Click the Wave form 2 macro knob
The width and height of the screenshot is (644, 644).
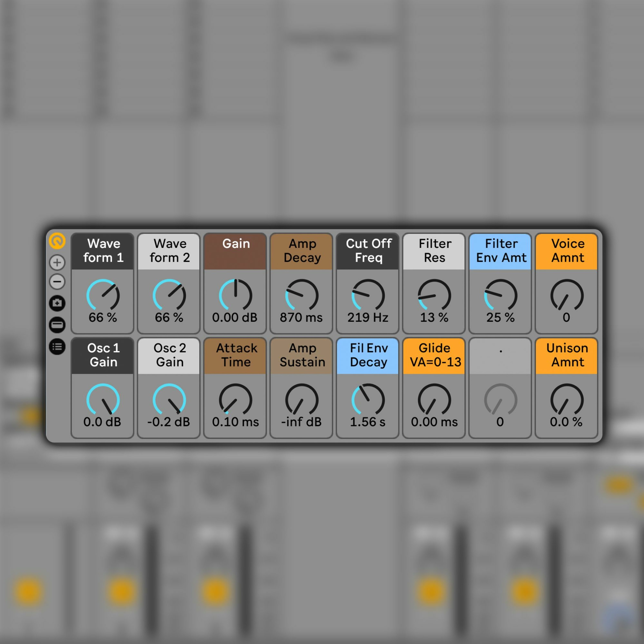[x=169, y=295]
